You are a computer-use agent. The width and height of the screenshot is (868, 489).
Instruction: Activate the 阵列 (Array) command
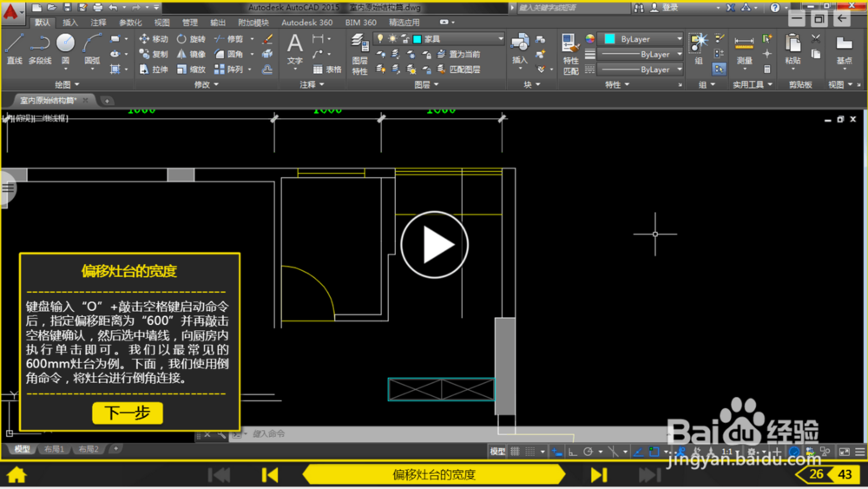[x=229, y=69]
